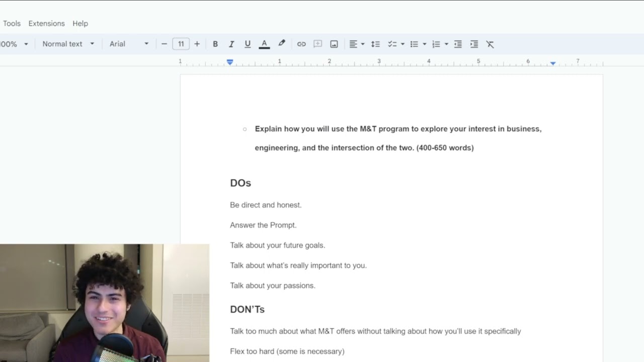Toggle underline formatting

coord(248,44)
